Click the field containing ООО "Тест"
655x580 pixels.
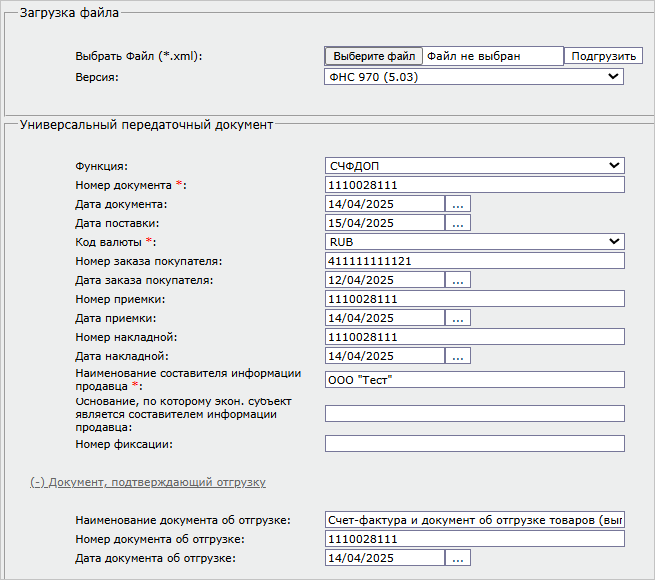click(x=474, y=379)
